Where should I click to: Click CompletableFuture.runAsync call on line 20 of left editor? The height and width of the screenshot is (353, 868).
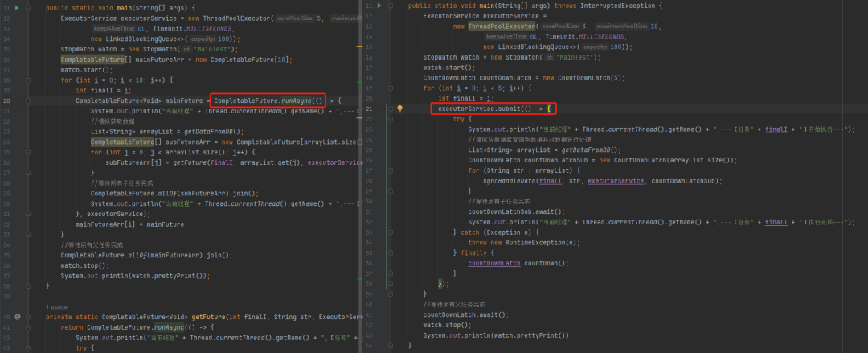click(268, 101)
